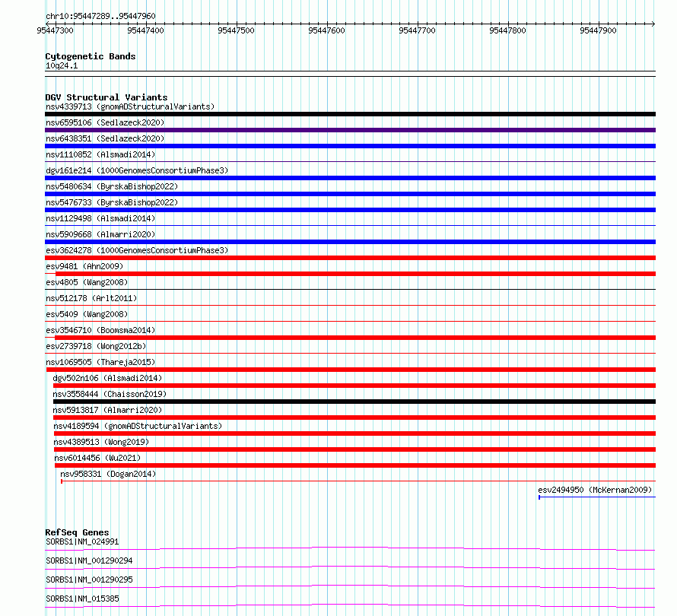Viewport: 677px width, 616px height.
Task: Click the nsv958331 red start marker
Action: [x=62, y=481]
